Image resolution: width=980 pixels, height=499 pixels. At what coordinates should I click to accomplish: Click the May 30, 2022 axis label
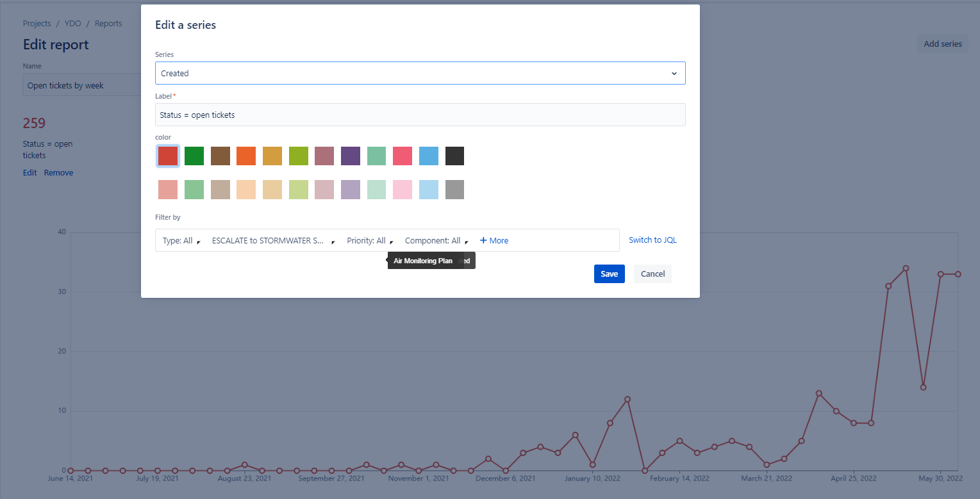941,479
